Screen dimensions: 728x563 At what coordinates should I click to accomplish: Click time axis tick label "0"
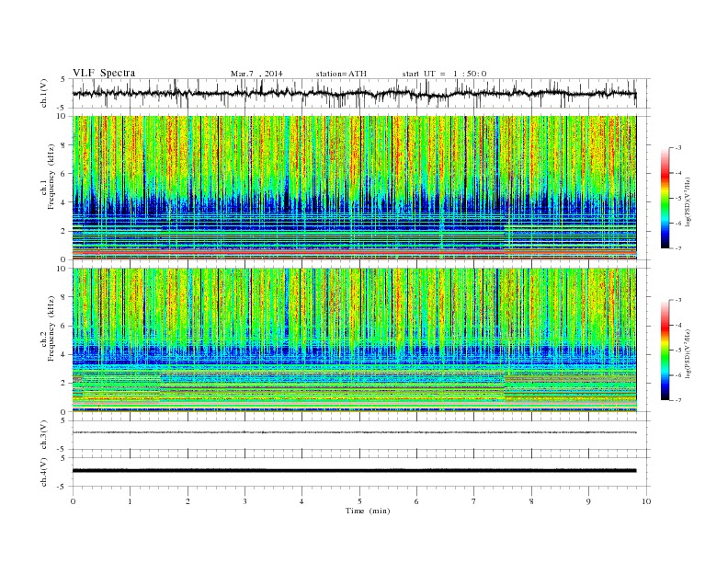click(x=73, y=501)
